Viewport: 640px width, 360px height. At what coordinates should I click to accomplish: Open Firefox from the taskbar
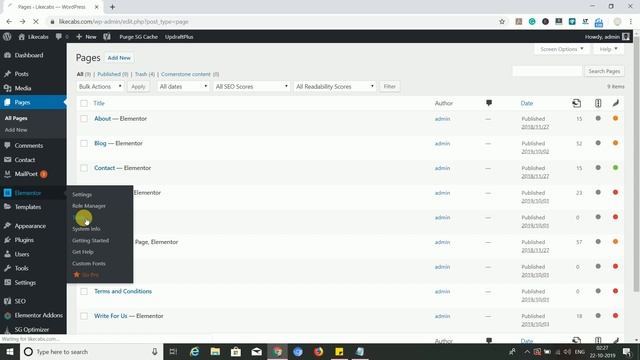[x=318, y=351]
